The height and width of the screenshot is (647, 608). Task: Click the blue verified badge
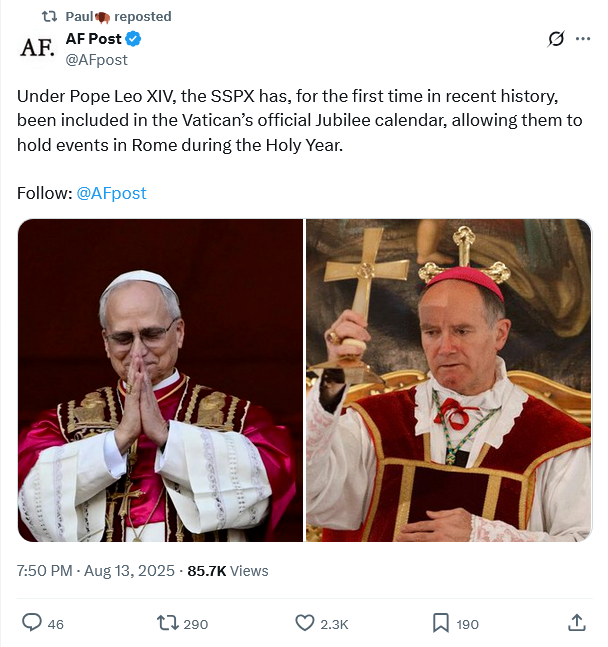point(133,39)
